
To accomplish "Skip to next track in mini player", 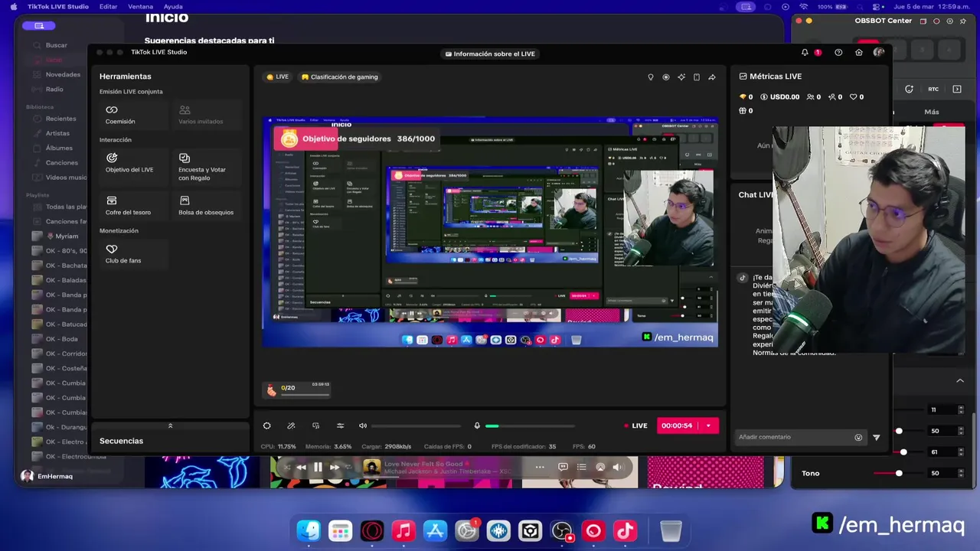I will (x=335, y=467).
